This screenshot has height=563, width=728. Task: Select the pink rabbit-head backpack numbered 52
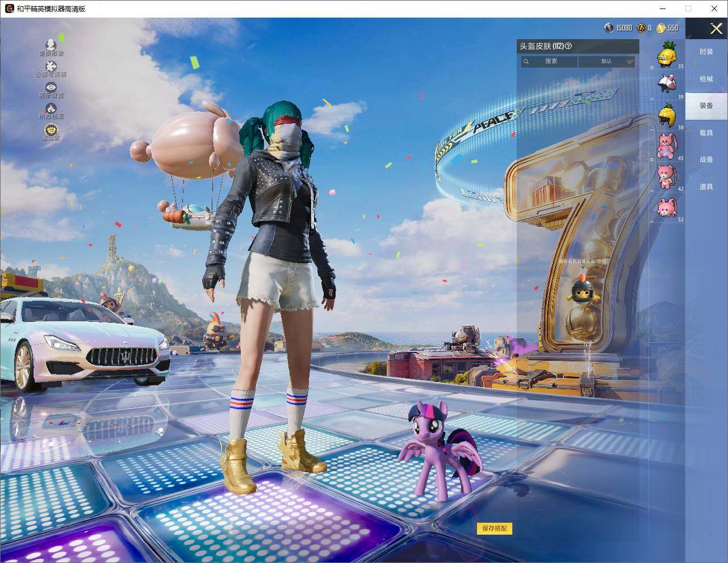[x=668, y=207]
